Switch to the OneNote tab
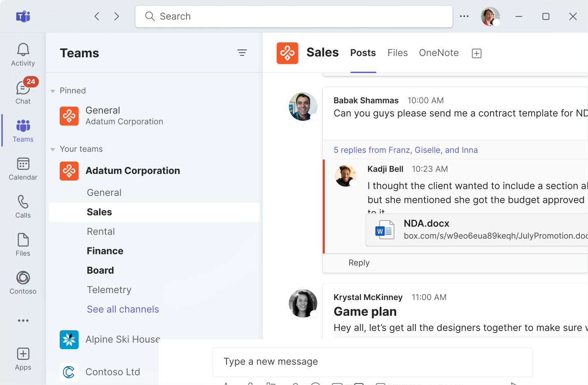Screen dimensions: 588x385 [x=439, y=53]
